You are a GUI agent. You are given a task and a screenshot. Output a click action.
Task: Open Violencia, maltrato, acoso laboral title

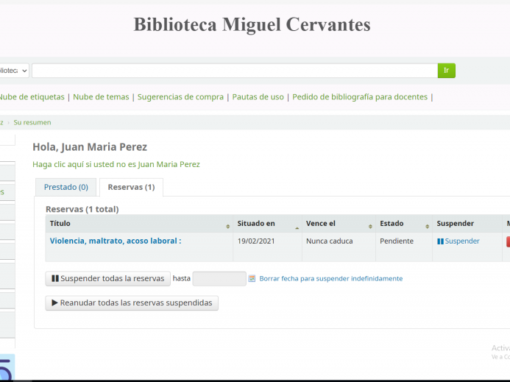115,241
